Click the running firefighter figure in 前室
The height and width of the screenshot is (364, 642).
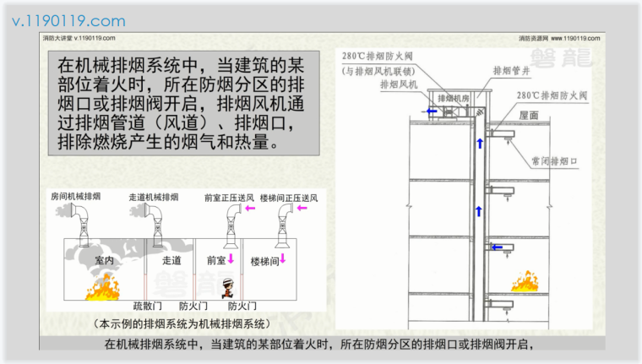point(226,289)
